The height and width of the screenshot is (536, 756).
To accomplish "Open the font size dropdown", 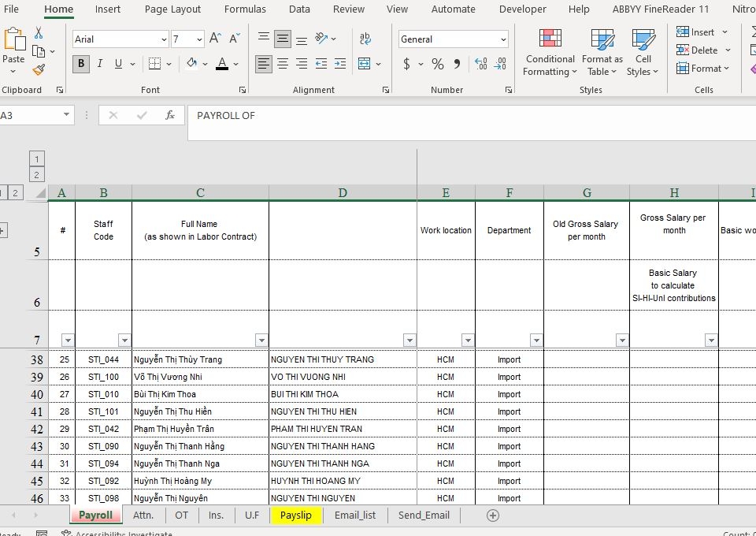I will click(199, 39).
